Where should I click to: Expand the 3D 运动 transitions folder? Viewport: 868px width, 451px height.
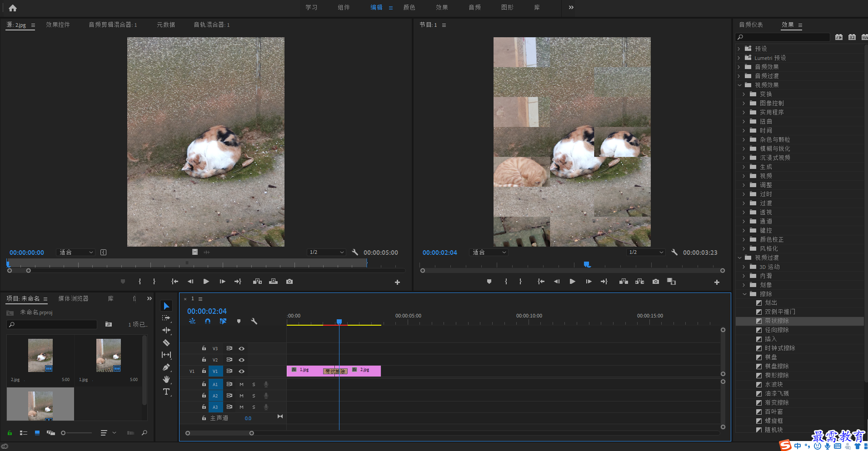pyautogui.click(x=744, y=267)
